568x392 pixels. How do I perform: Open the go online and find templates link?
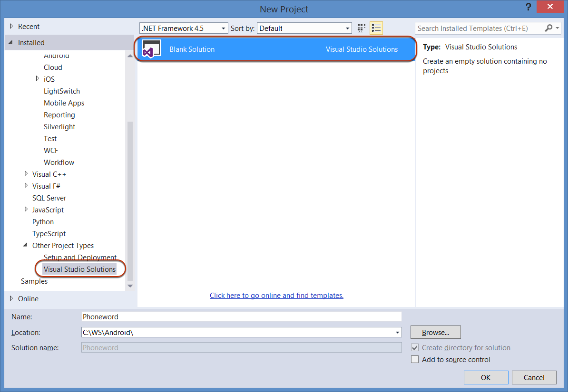point(276,296)
